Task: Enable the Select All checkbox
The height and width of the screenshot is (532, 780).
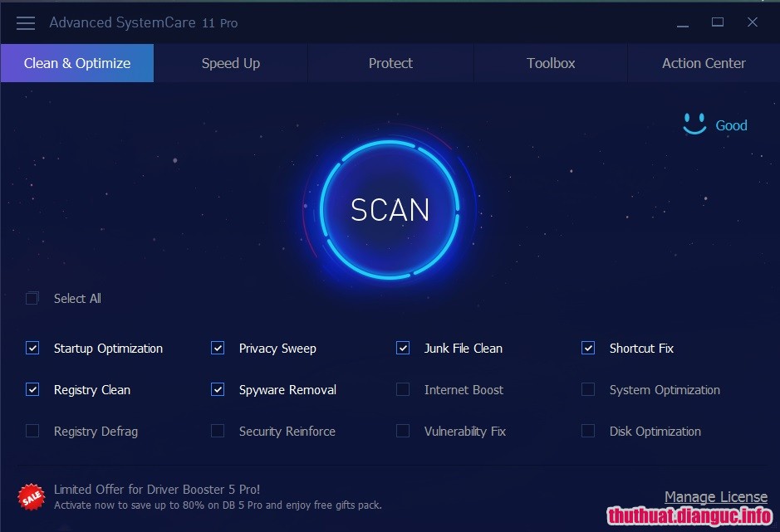Action: click(32, 298)
